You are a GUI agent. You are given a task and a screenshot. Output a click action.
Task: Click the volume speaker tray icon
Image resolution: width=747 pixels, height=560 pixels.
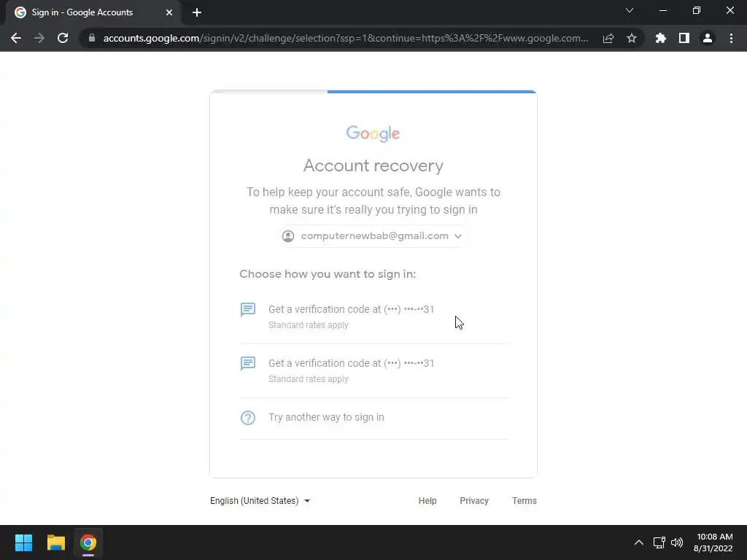677,542
